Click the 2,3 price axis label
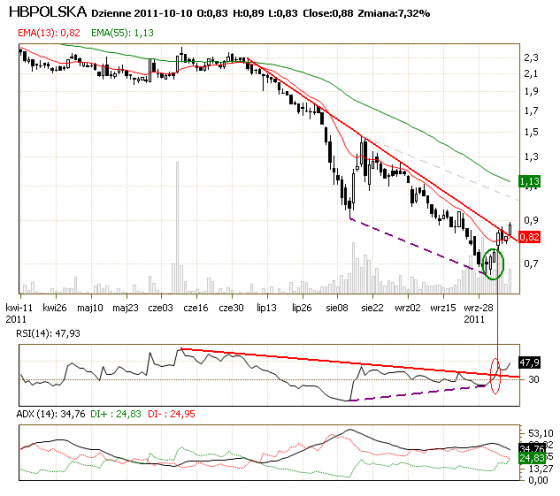 coord(531,57)
